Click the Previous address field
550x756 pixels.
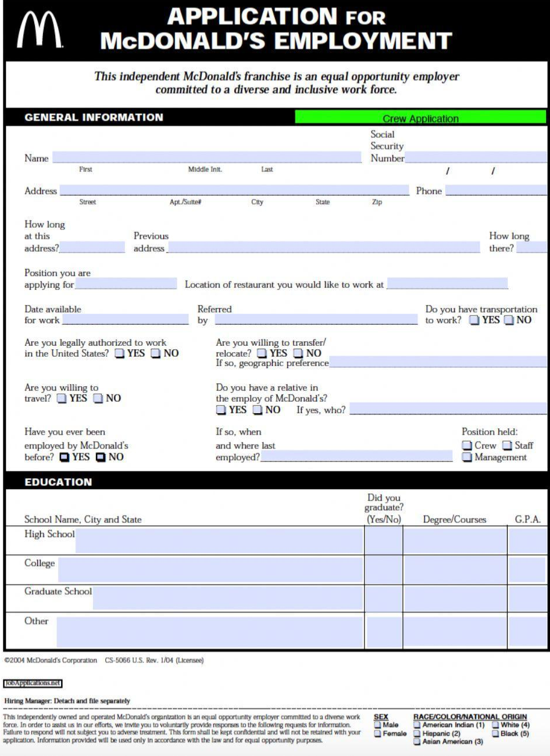[x=323, y=248]
